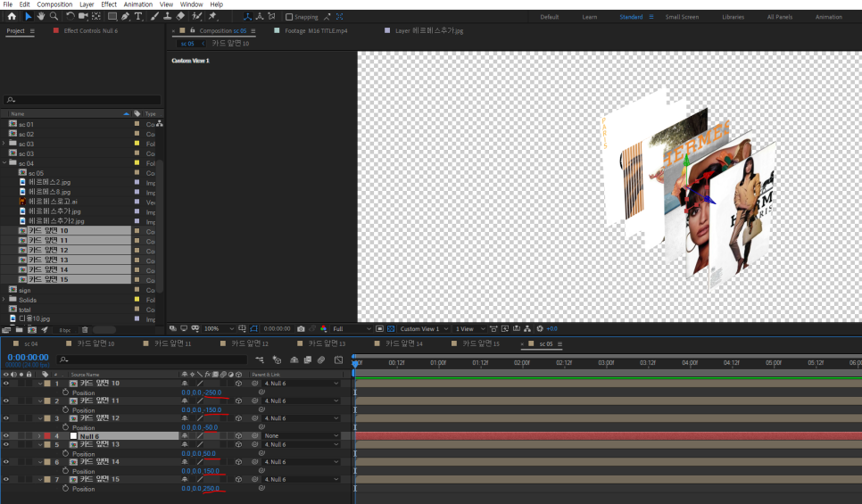Open the Animation menu
Screen dimensions: 862x504
point(138,4)
